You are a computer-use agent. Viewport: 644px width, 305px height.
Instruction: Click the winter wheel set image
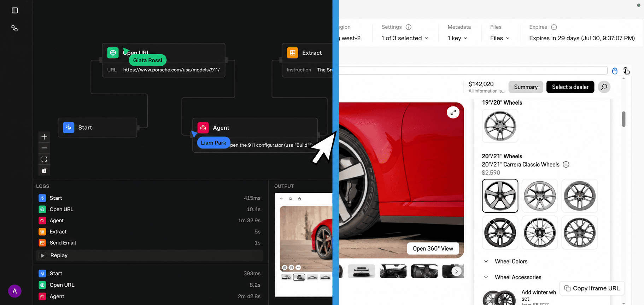pyautogui.click(x=499, y=298)
